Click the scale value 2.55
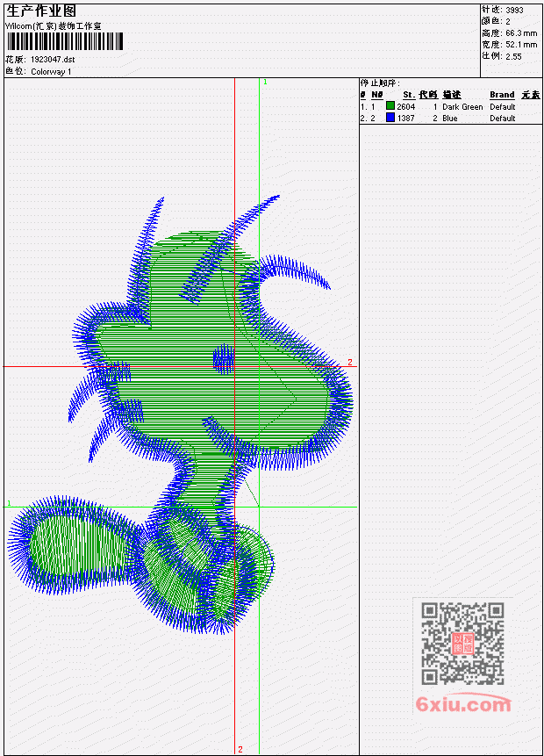 513,56
